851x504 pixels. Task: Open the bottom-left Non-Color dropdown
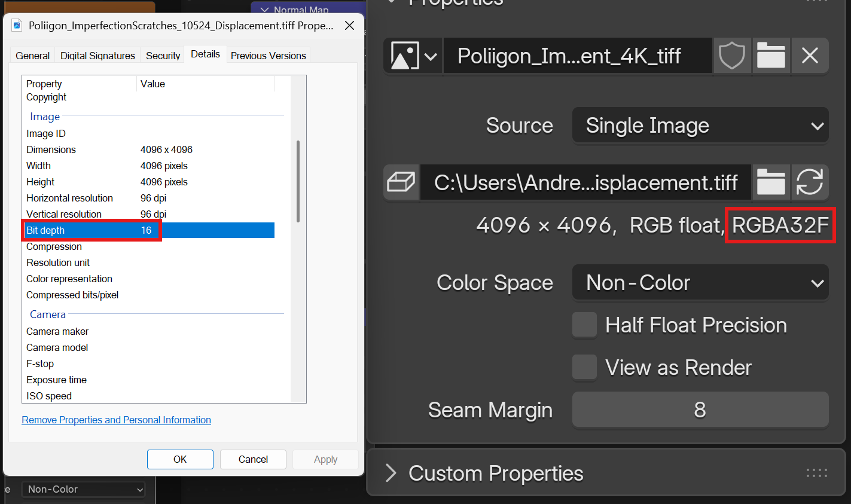(x=84, y=489)
